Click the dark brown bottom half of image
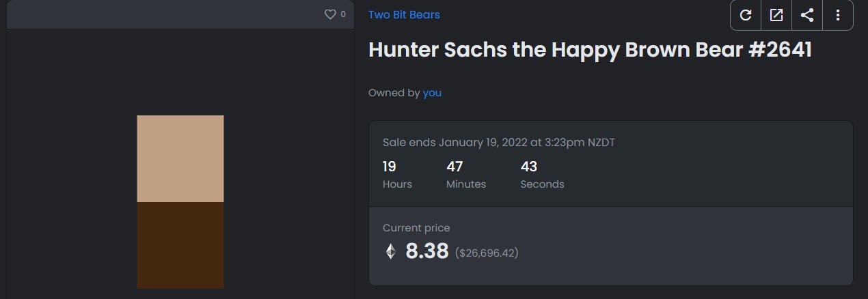The height and width of the screenshot is (299, 868). coord(180,245)
